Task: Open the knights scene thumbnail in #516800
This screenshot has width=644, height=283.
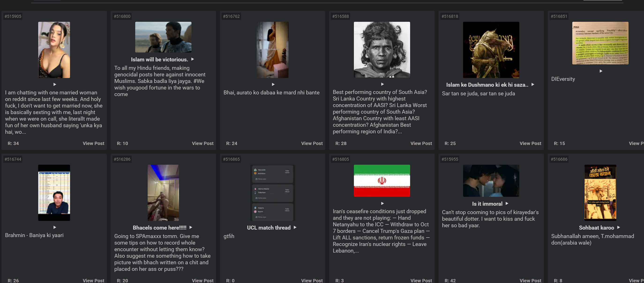Action: (163, 37)
